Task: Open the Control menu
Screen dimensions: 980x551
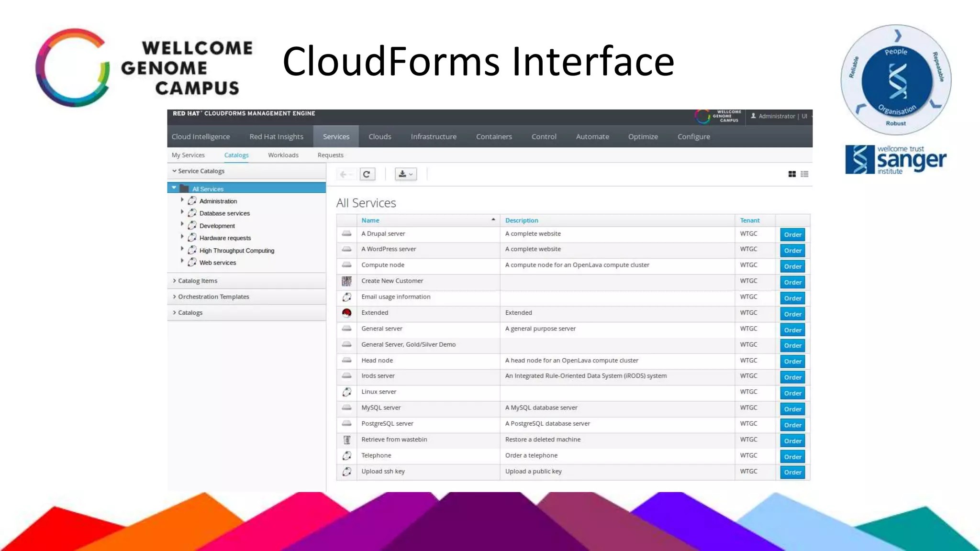Action: click(544, 136)
